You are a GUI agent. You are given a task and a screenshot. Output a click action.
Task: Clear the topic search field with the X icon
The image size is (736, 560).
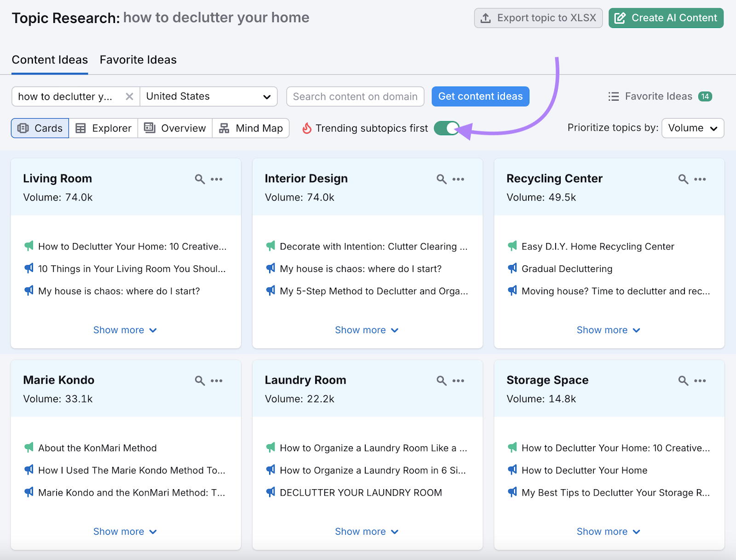point(129,96)
